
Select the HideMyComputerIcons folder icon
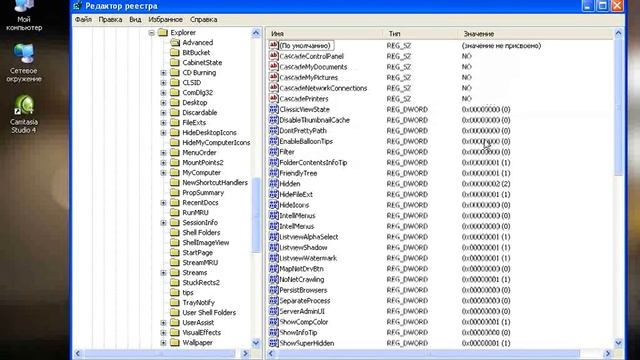coord(175,142)
